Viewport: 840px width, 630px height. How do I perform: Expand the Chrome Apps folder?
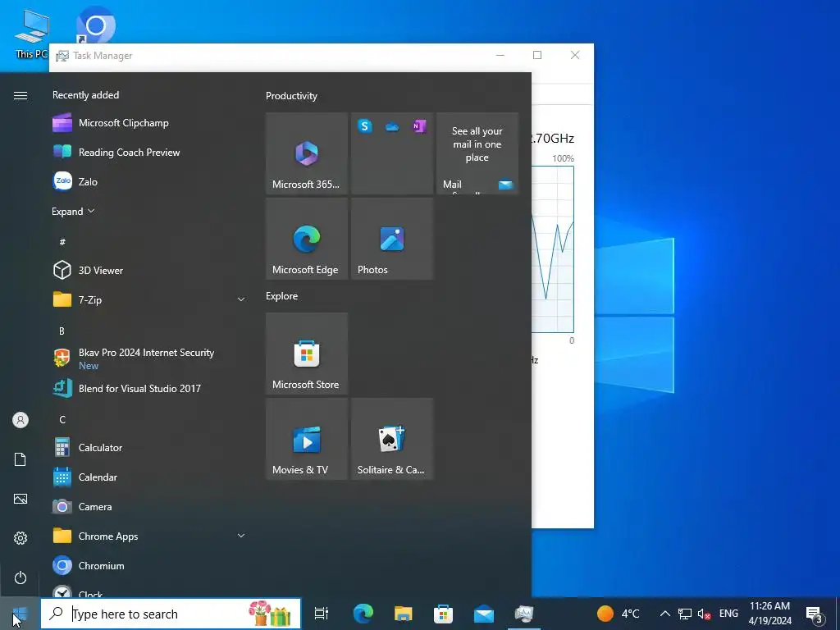(x=241, y=536)
